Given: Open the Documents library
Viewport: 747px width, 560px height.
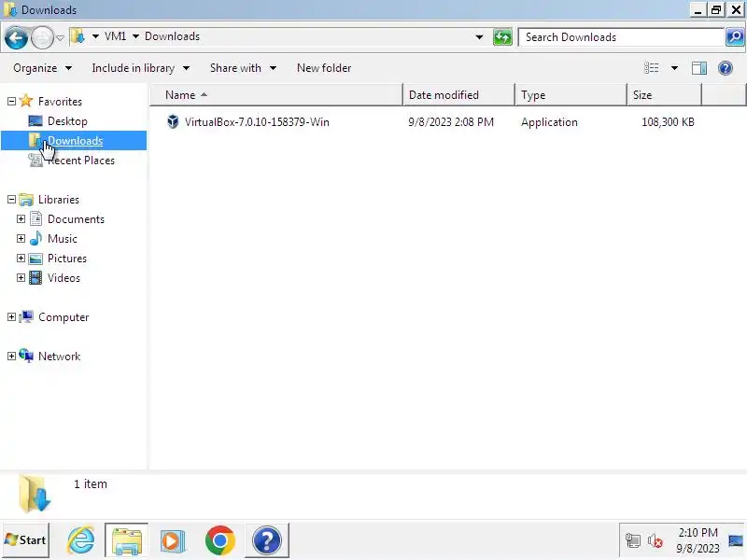Looking at the screenshot, I should coord(76,219).
